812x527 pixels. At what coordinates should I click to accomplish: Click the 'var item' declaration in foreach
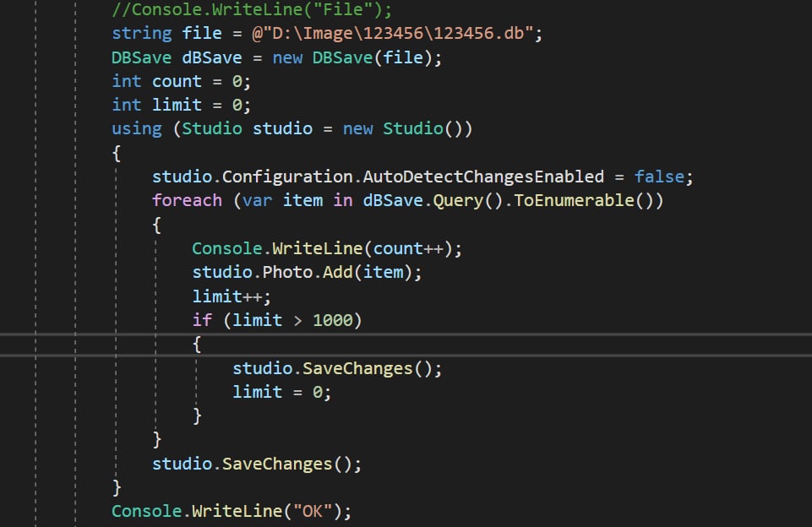(282, 200)
